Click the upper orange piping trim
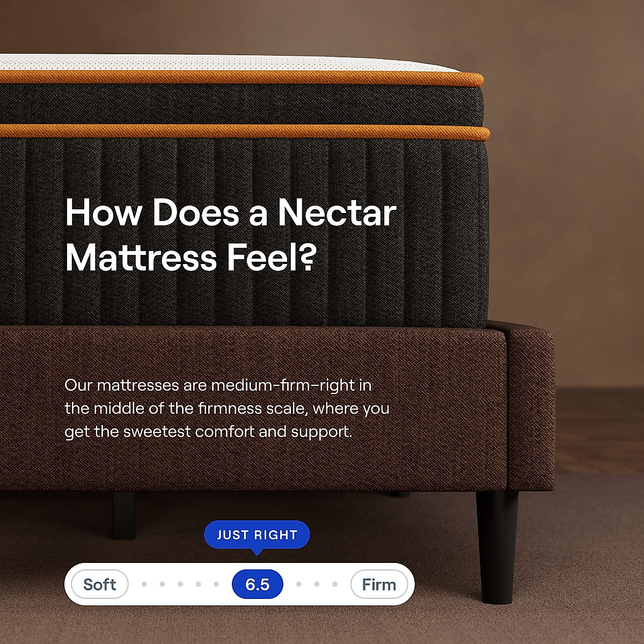Screen dimensions: 644x644 click(241, 78)
